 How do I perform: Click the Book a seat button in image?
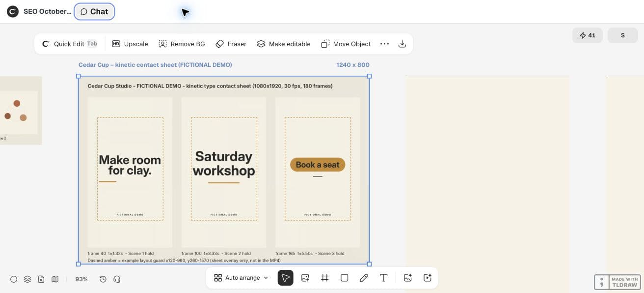click(x=318, y=165)
